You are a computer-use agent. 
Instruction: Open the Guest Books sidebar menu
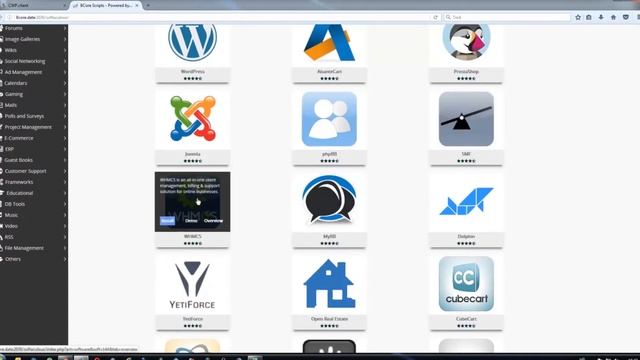[34, 160]
